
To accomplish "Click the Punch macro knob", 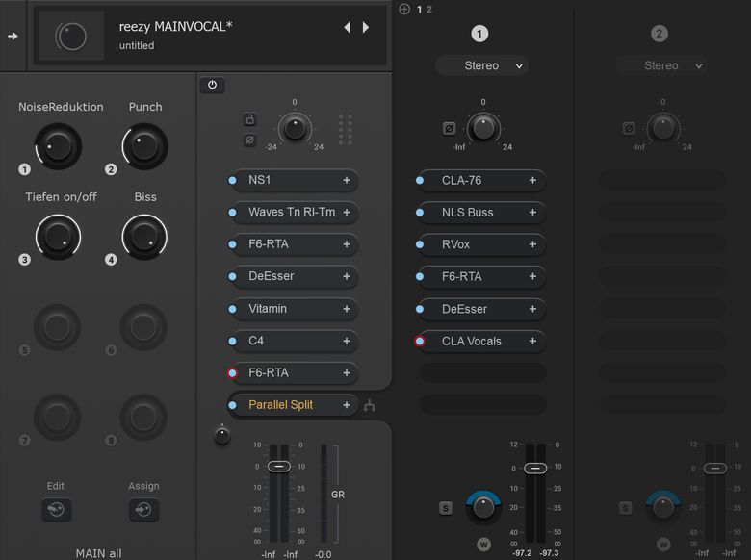I will coord(144,146).
